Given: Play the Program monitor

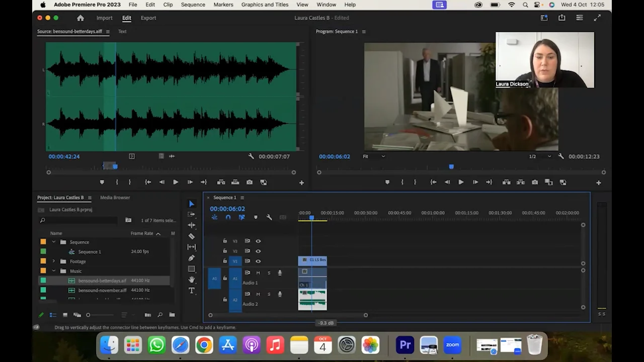Looking at the screenshot, I should pyautogui.click(x=461, y=182).
